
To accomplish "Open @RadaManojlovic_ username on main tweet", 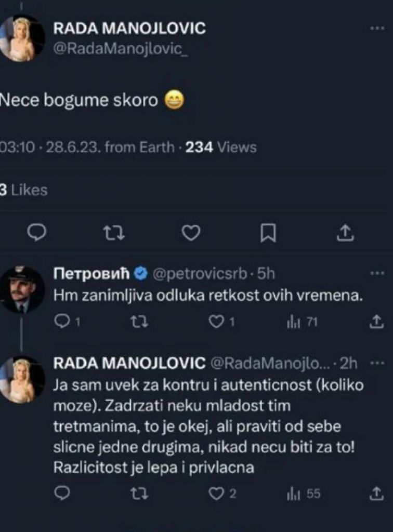I will pos(102,51).
